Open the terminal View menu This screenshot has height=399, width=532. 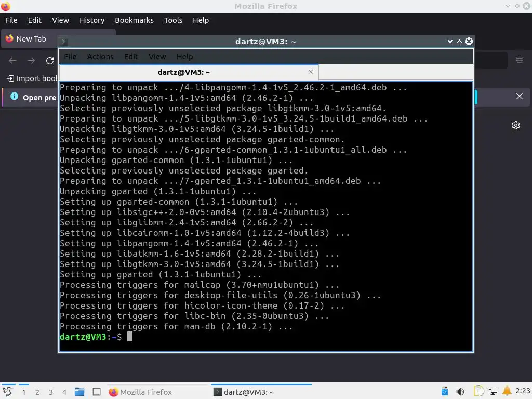(x=157, y=57)
